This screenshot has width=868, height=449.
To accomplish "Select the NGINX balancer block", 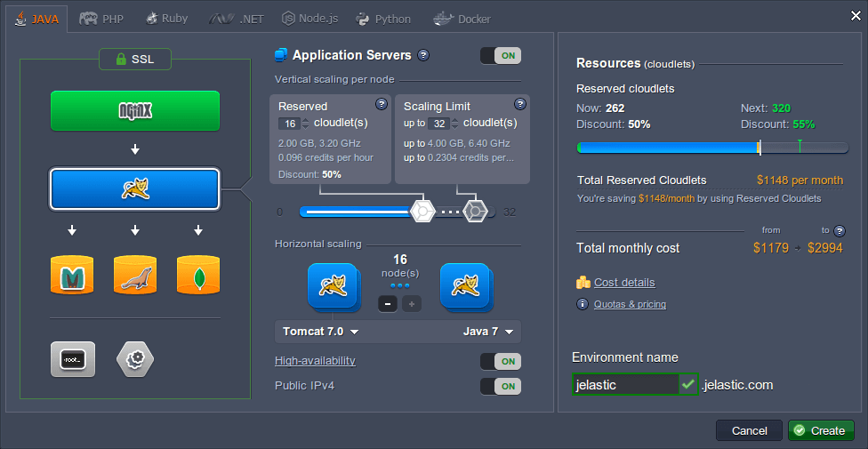I will coord(135,111).
